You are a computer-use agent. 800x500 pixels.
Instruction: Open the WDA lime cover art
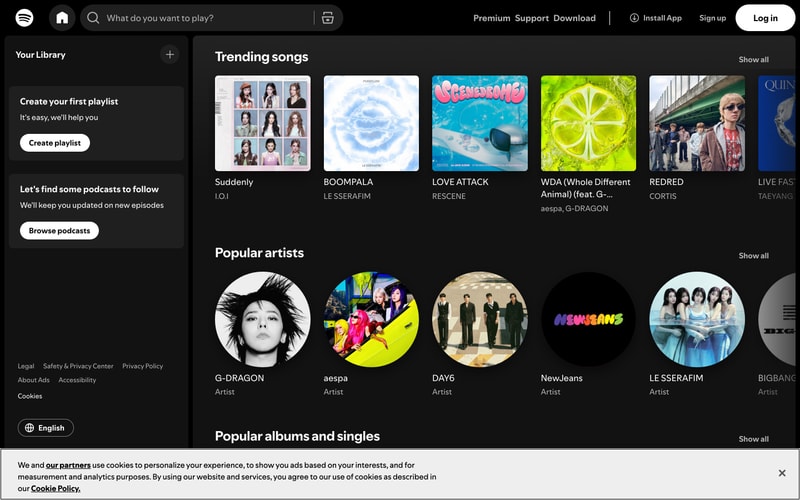(588, 123)
